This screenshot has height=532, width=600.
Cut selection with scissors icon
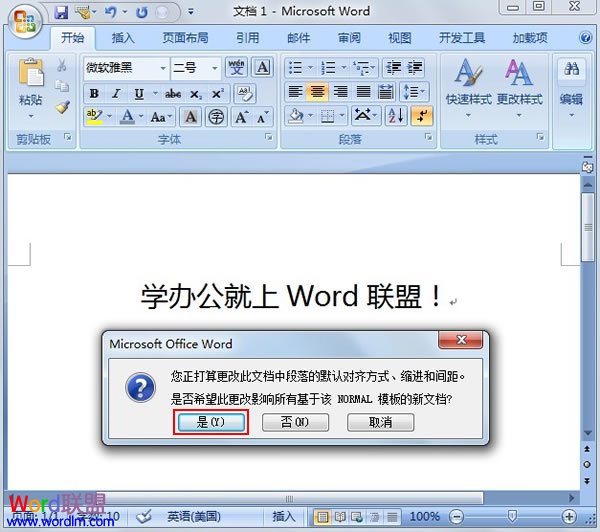(x=62, y=65)
